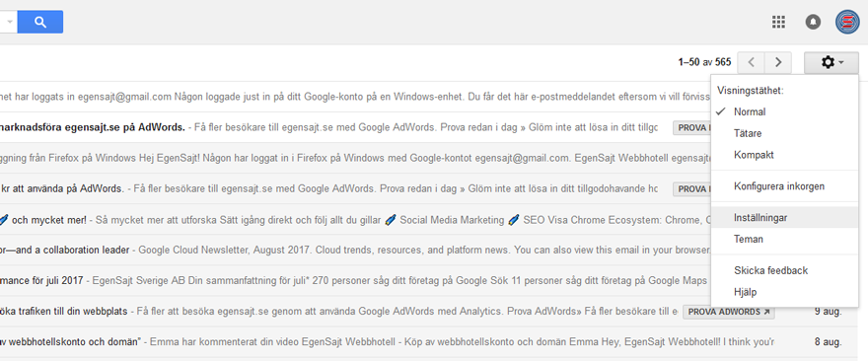Viewport: 868px width, 361px height.
Task: Expand the search options arrow
Action: pyautogui.click(x=9, y=22)
